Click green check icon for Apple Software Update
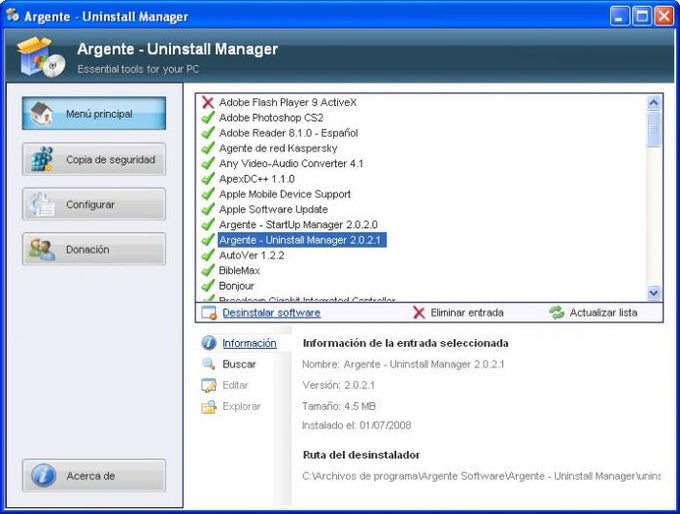The height and width of the screenshot is (514, 680). pos(208,209)
